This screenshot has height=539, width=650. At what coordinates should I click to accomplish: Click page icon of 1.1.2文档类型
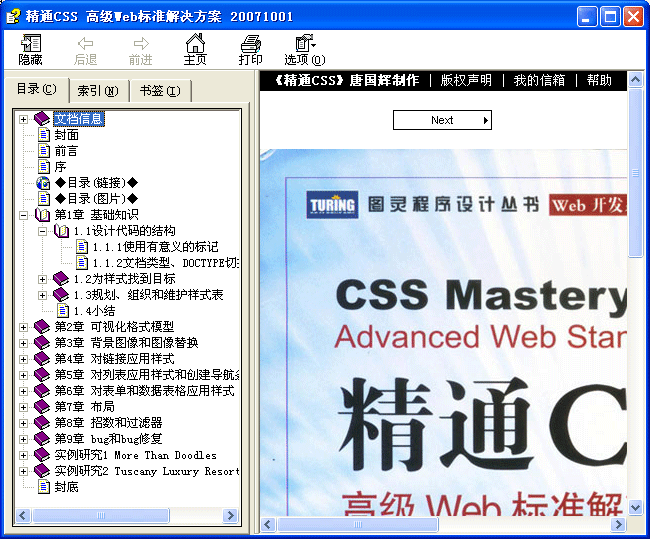tap(82, 263)
